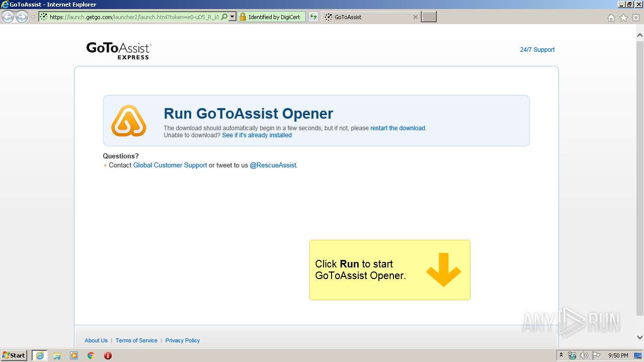Open Favorites star icon
Image resolution: width=644 pixels, height=362 pixels.
click(x=623, y=18)
